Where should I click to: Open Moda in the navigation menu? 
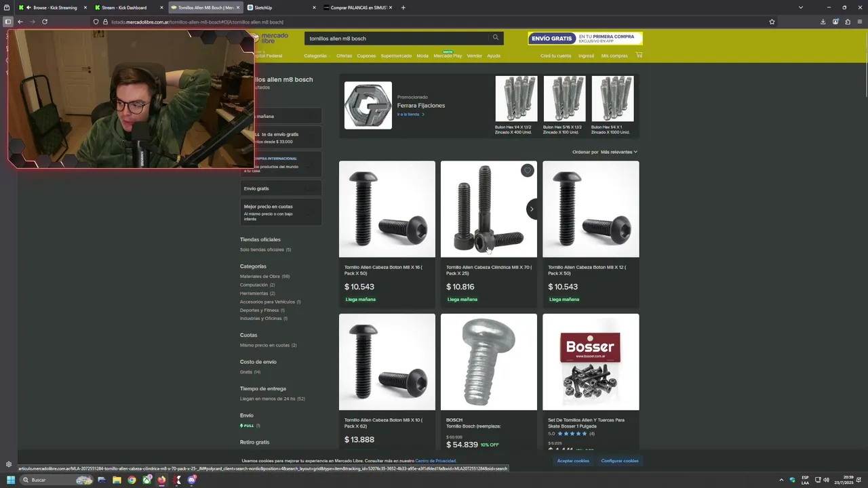422,56
